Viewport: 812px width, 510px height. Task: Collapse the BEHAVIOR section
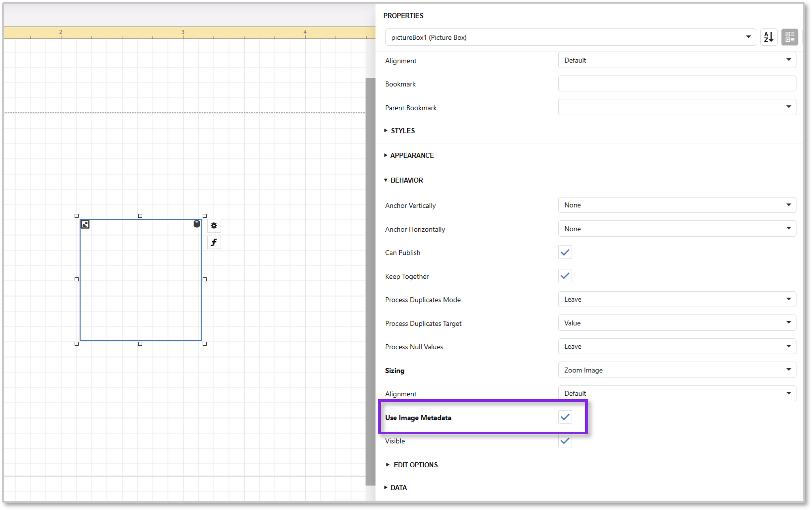(403, 180)
